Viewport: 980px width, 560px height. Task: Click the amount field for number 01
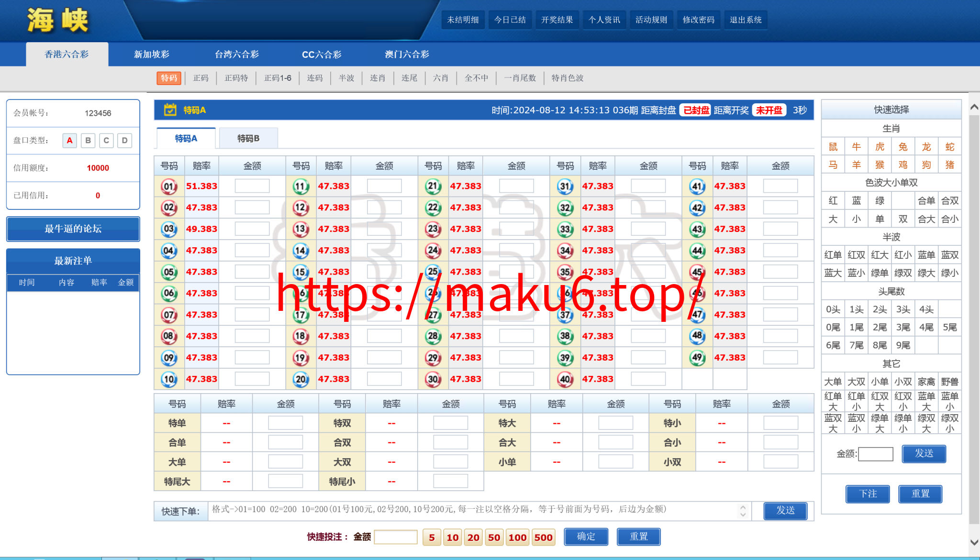click(252, 186)
